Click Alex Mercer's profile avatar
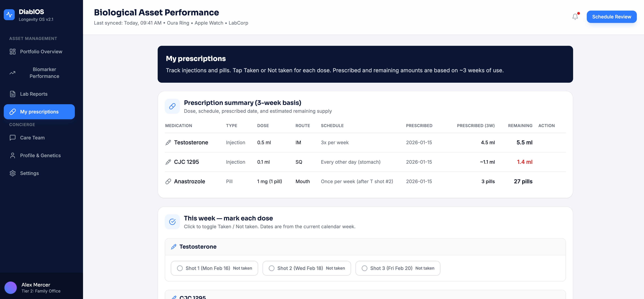The height and width of the screenshot is (299, 644). tap(11, 288)
